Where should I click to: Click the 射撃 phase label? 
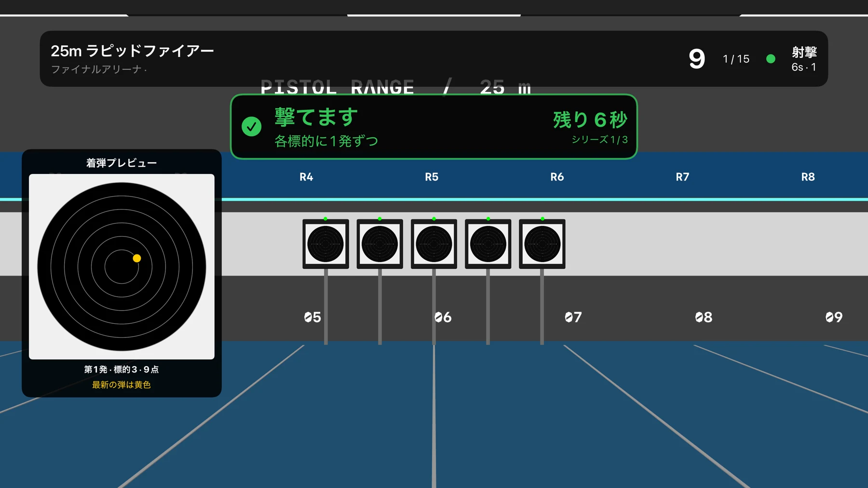coord(804,52)
